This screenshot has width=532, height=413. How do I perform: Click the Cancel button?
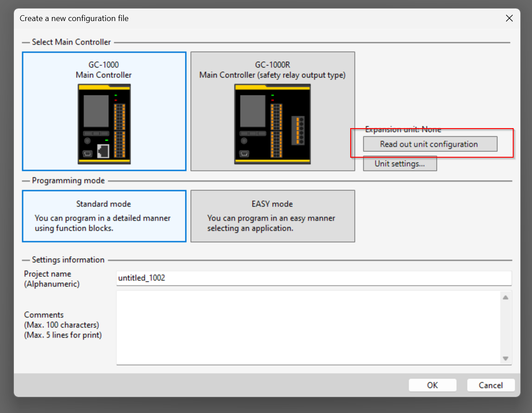(491, 385)
